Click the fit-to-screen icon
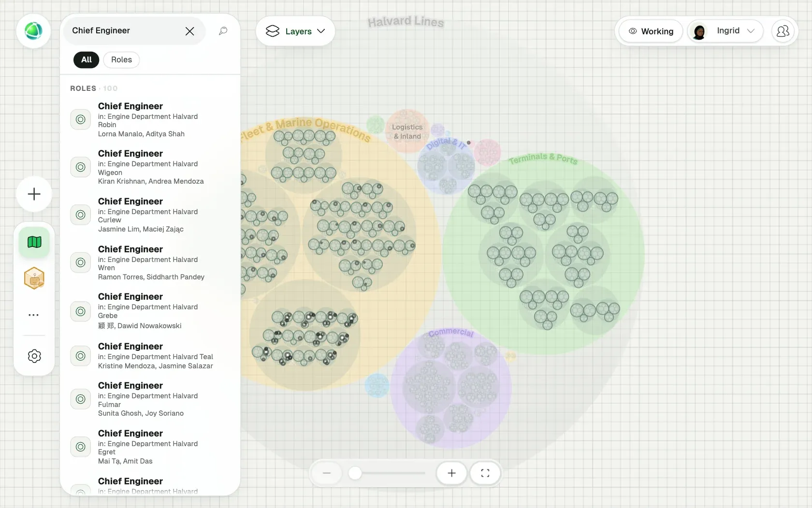Screen dimensions: 812x508 pos(485,473)
